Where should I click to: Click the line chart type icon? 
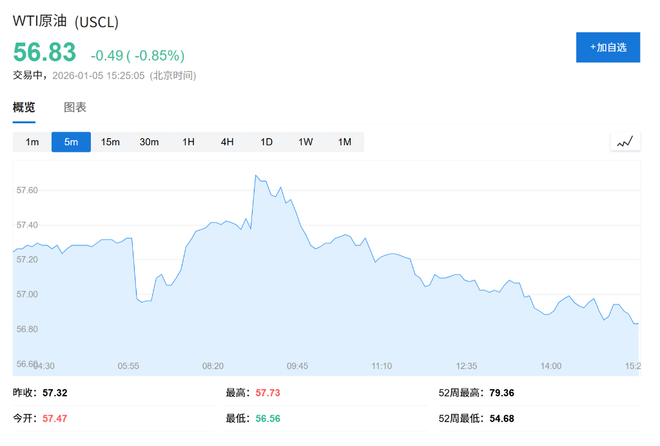[x=625, y=142]
